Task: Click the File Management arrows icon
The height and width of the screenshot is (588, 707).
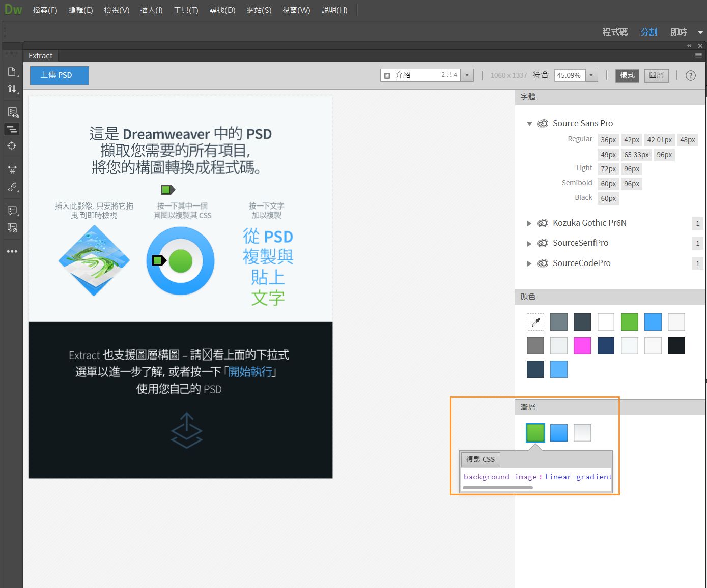Action: pyautogui.click(x=12, y=89)
